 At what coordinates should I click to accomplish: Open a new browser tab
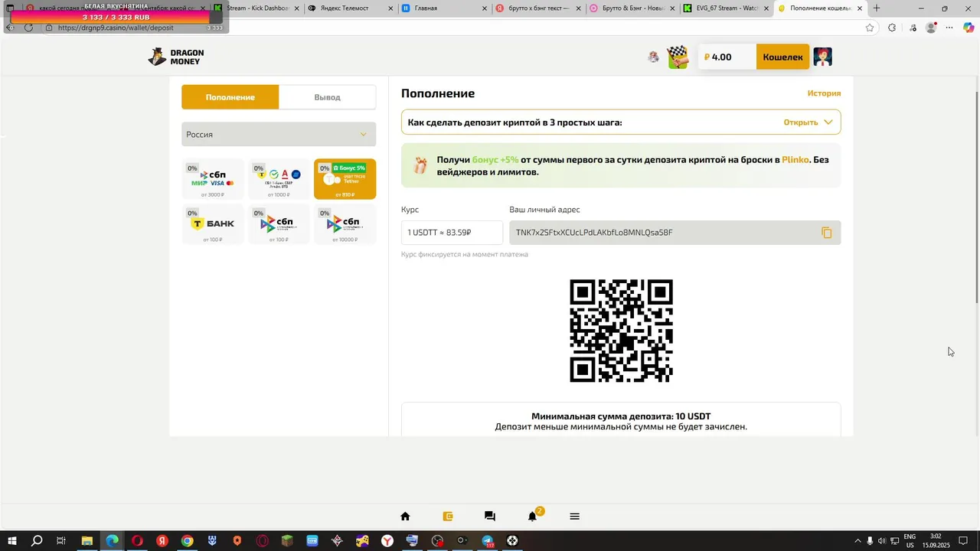[877, 8]
